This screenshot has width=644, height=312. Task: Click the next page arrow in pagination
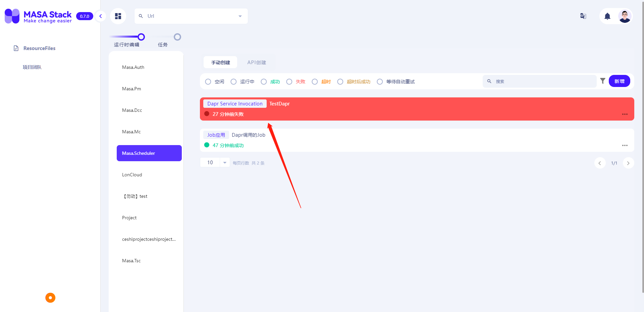click(628, 163)
